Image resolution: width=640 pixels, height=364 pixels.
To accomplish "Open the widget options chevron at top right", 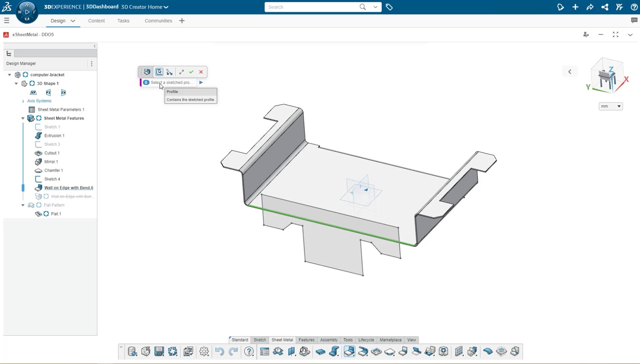I will click(630, 35).
